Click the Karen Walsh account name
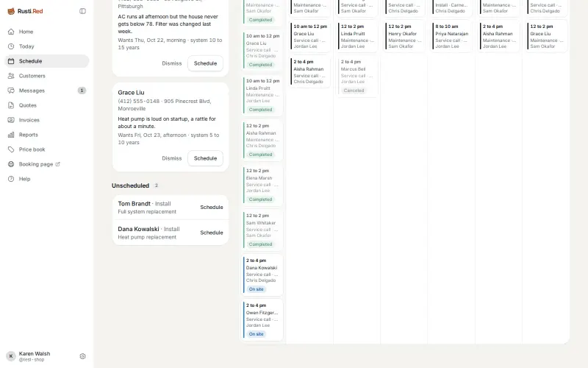Screen dimensions: 588x368 pos(35,354)
